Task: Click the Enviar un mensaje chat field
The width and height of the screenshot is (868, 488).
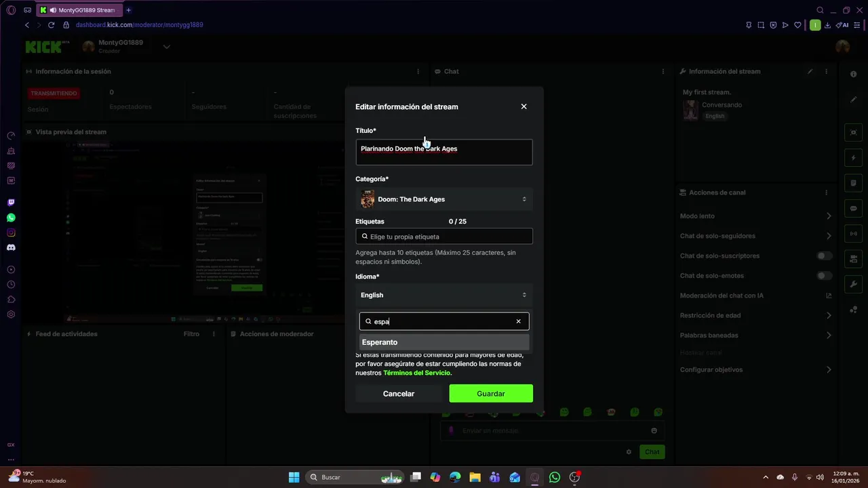Action: pyautogui.click(x=553, y=430)
